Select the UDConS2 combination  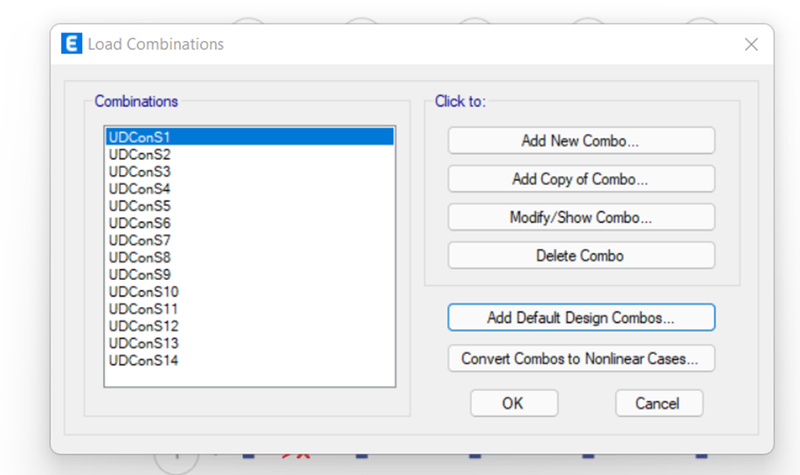click(x=249, y=154)
